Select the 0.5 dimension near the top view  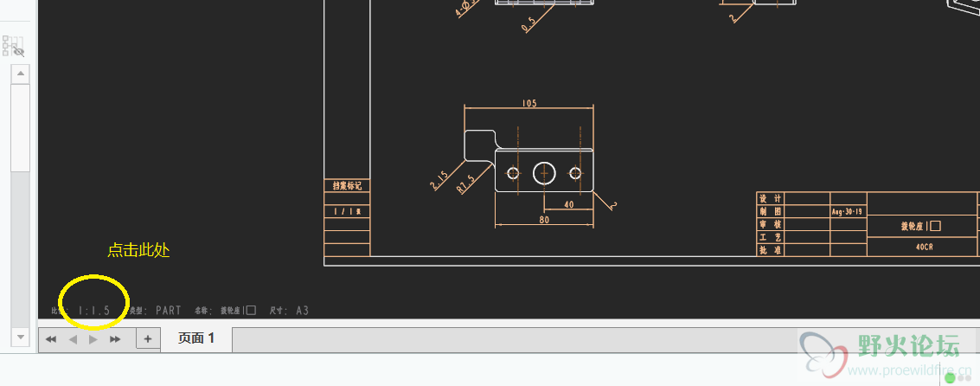pos(528,23)
